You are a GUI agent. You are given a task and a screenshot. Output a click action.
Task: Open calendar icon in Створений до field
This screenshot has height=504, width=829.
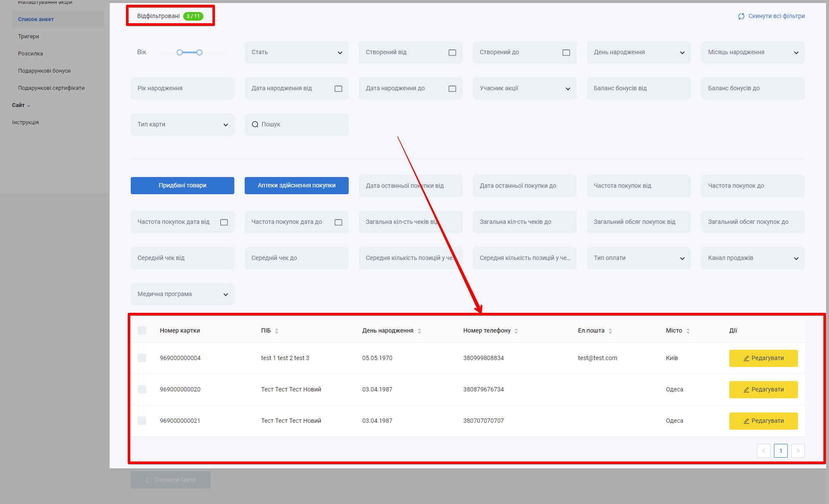point(566,52)
